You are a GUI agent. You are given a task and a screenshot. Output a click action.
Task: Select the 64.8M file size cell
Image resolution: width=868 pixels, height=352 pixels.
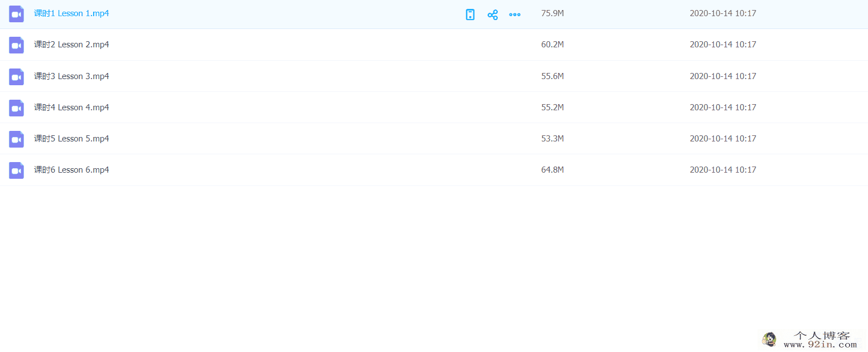[x=552, y=170]
